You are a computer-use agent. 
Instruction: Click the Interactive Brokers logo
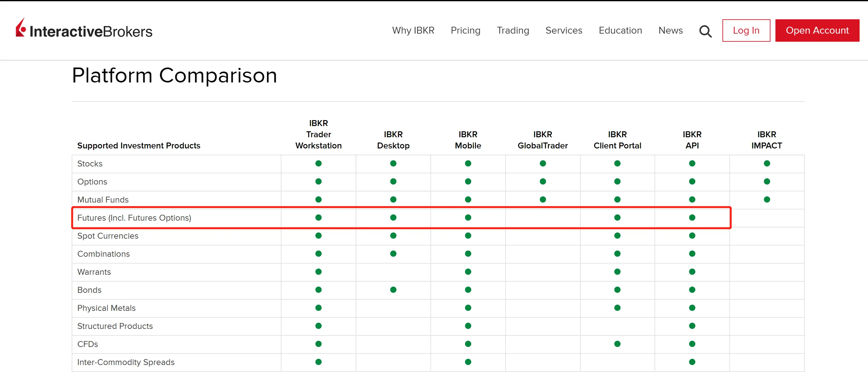pos(84,30)
